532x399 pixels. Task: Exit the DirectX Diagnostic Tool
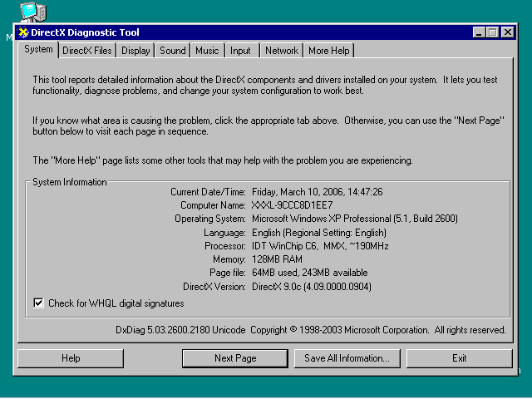click(460, 358)
